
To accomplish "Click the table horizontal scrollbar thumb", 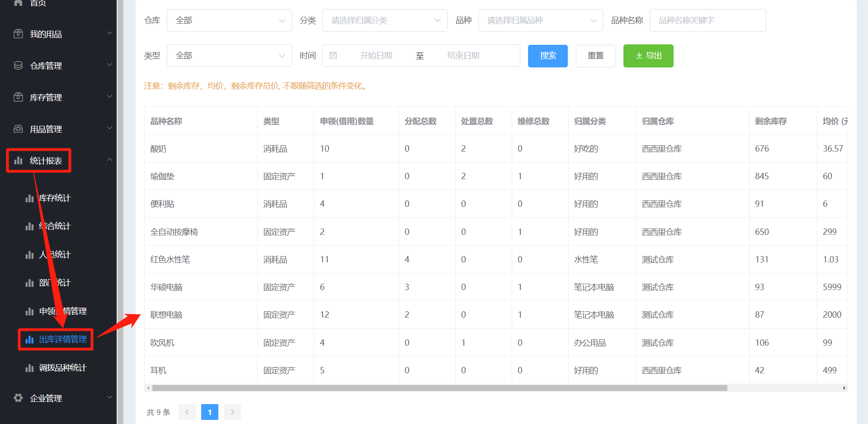I will (x=439, y=388).
